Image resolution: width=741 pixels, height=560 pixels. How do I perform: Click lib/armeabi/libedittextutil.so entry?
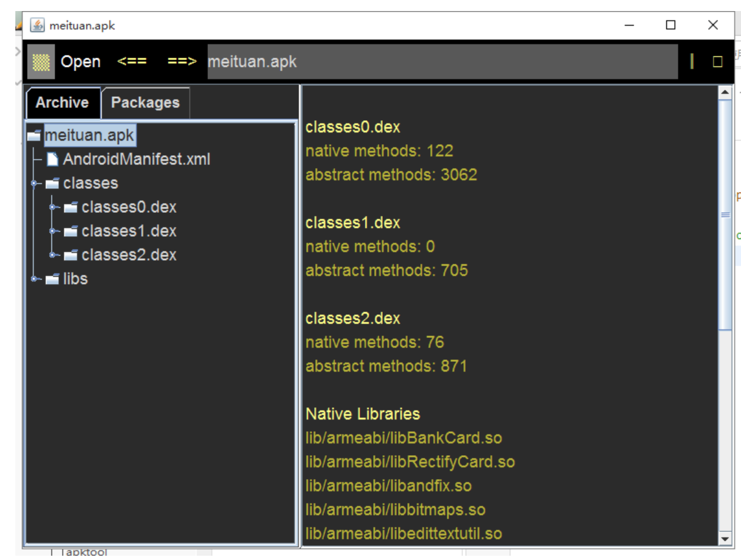point(404,534)
